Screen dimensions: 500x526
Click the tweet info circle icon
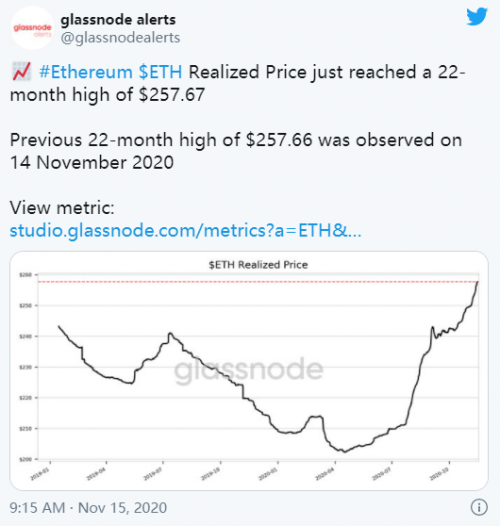[479, 507]
